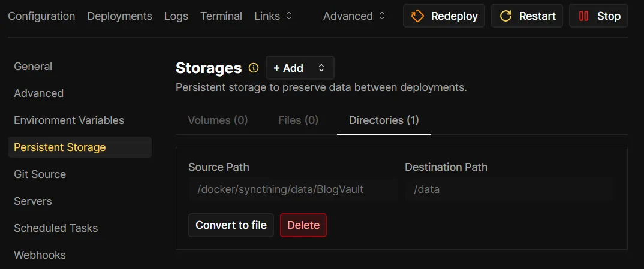This screenshot has width=644, height=269.
Task: Expand the Links dropdown
Action: coord(273,16)
